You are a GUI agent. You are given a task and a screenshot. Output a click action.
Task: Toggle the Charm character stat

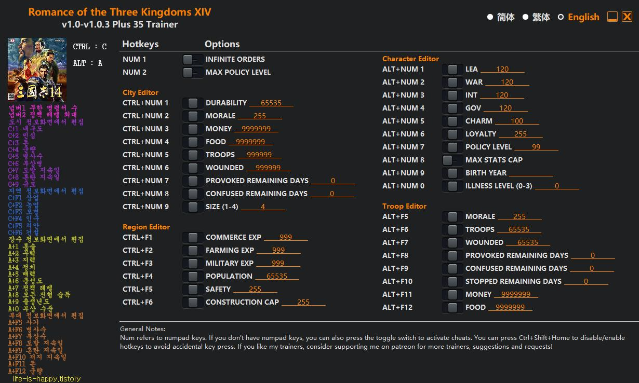452,121
